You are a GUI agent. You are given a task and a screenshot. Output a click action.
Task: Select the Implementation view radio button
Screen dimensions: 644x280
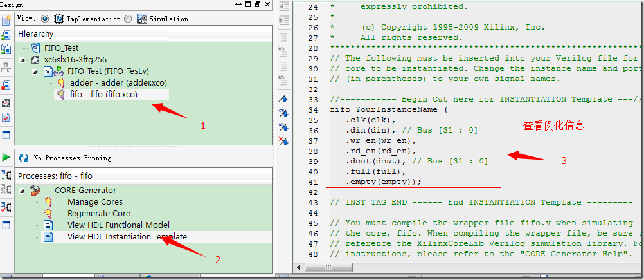coord(45,19)
